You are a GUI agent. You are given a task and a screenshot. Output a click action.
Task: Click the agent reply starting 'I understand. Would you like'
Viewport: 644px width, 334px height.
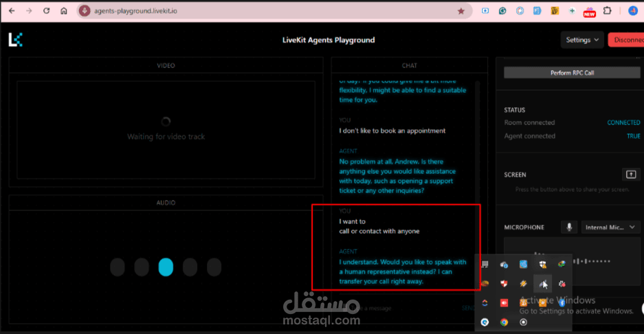[x=403, y=271]
